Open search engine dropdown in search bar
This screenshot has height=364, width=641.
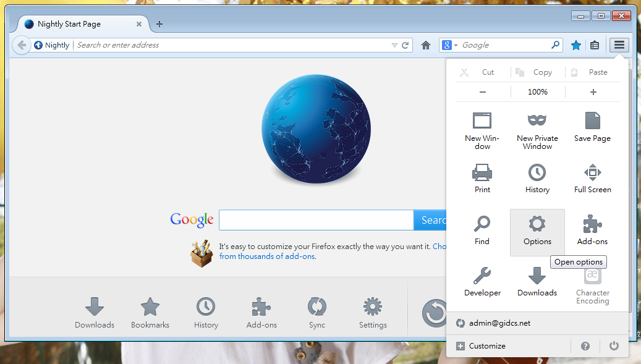coord(450,45)
